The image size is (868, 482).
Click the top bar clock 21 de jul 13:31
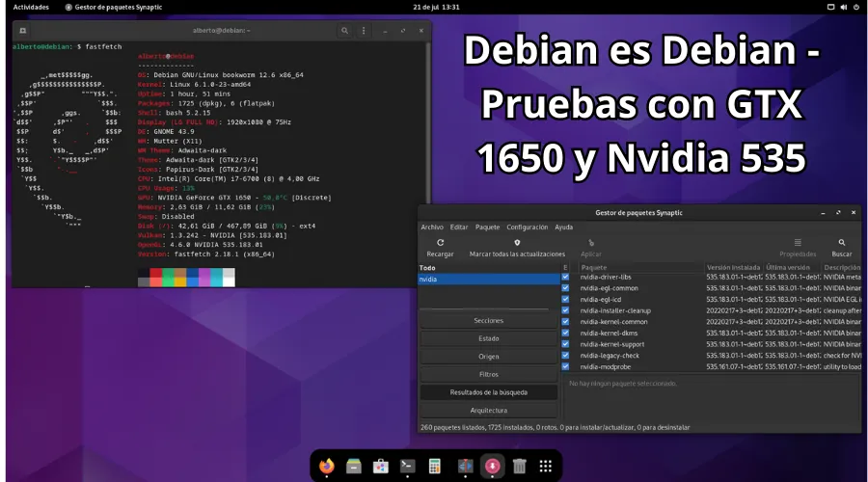[436, 7]
